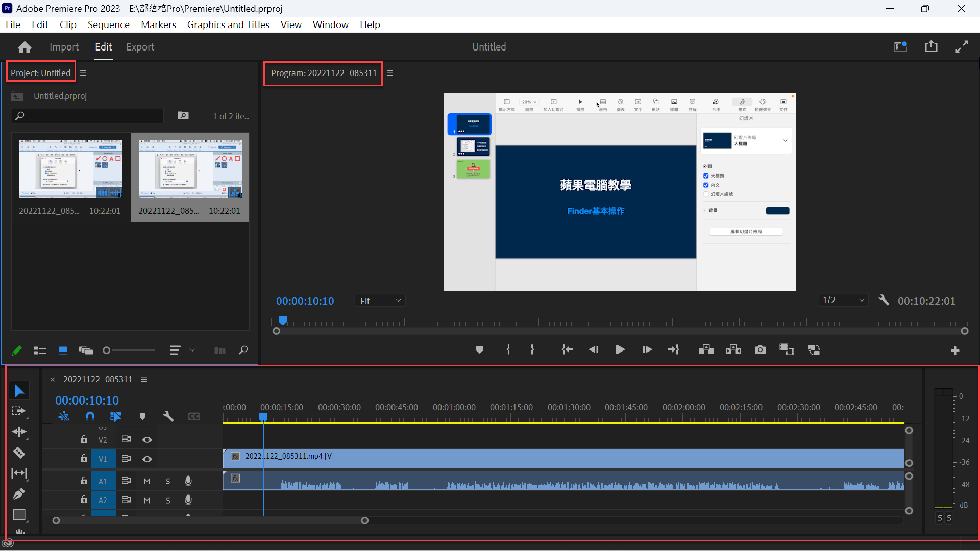
Task: Open Program monitor settings wrench
Action: (x=884, y=300)
